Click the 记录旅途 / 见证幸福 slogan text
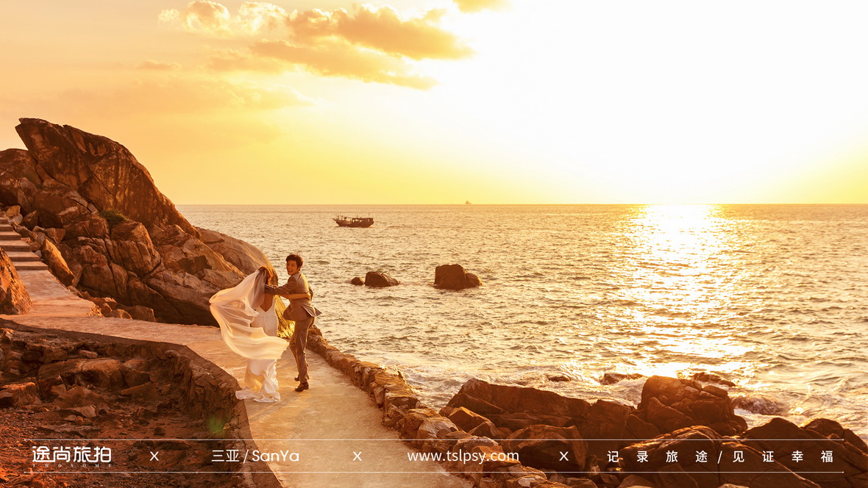Screen dimensions: 868x488 point(720,456)
